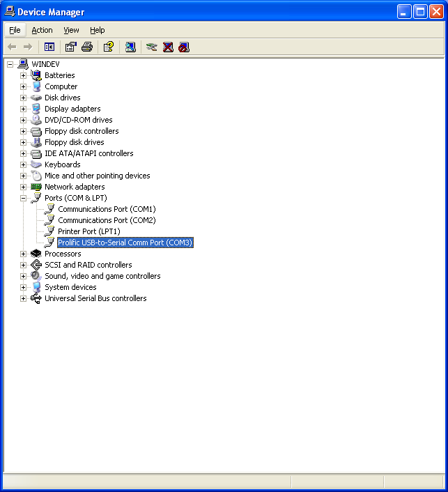Close the Device Manager window

(436, 12)
